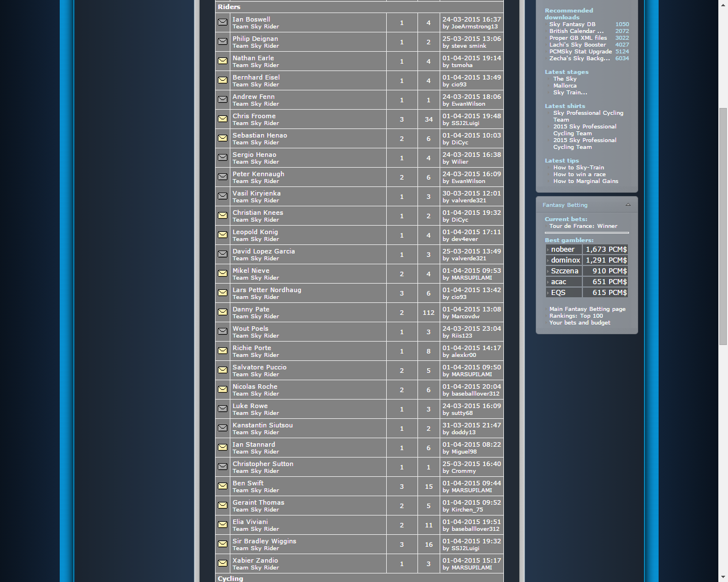Screen dimensions: 728x582
Task: Click the vertical page scrollbar
Action: click(723, 227)
